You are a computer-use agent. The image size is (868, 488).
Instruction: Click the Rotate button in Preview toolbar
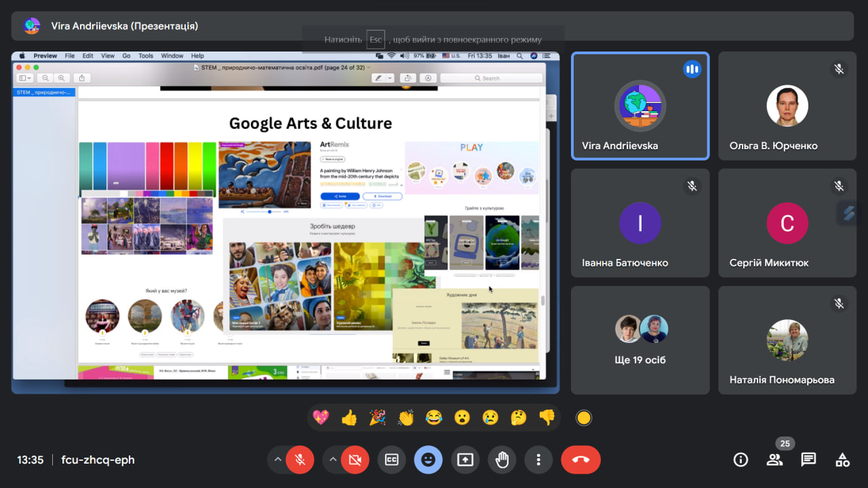point(408,78)
